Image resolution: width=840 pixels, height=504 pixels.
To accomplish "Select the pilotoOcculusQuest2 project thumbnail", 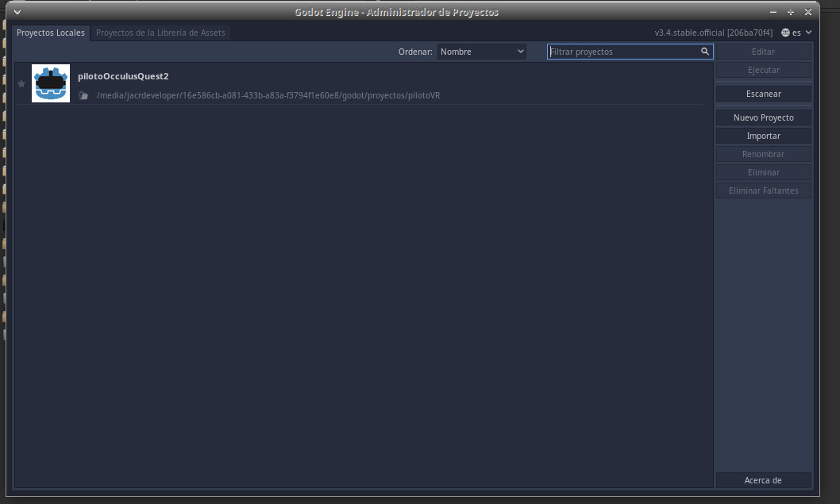I will tap(51, 83).
